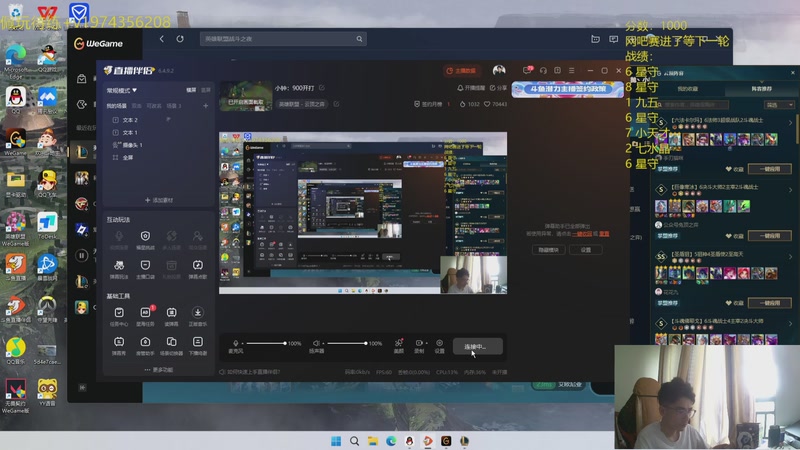Viewport: 800px width, 450px height.
Task: Edit the game category pencil icon
Action: coord(337,104)
